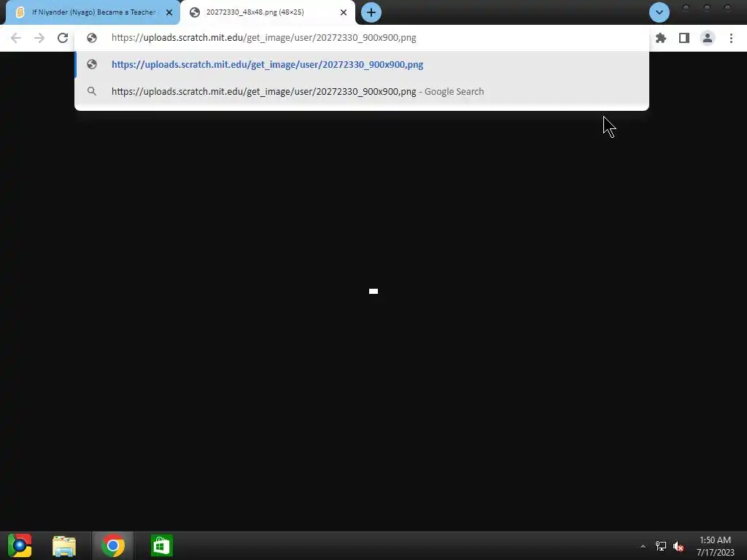
Task: Toggle the side panel icon
Action: coord(684,38)
